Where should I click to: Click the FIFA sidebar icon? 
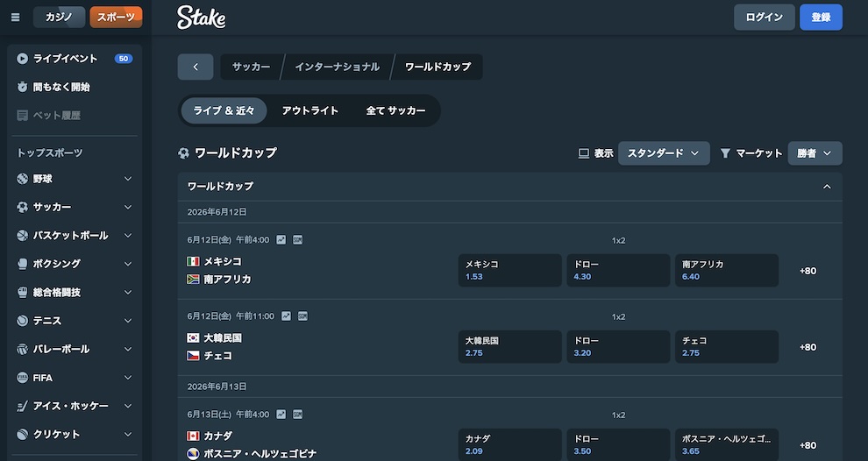[x=22, y=378]
